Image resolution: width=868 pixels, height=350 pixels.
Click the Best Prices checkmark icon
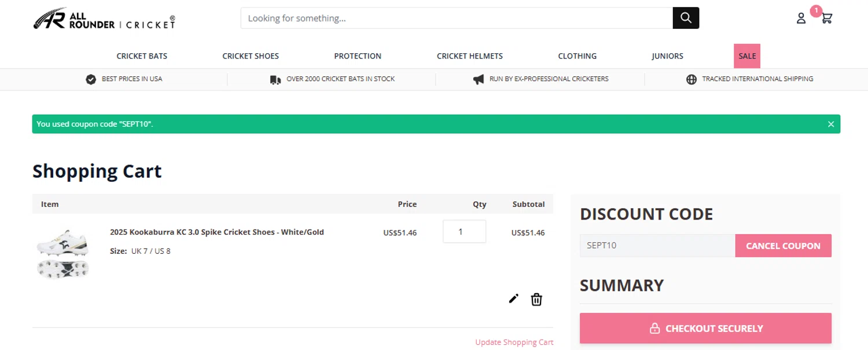point(91,79)
